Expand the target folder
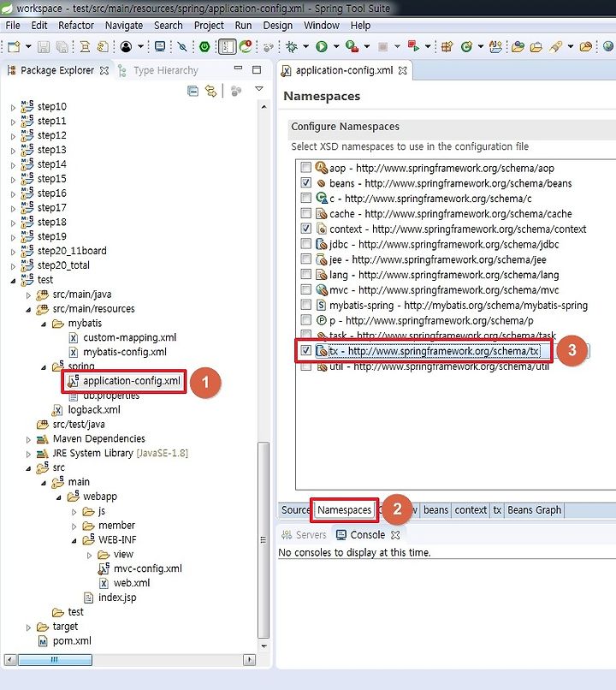Screen dimensions: 616x690 pos(28,627)
